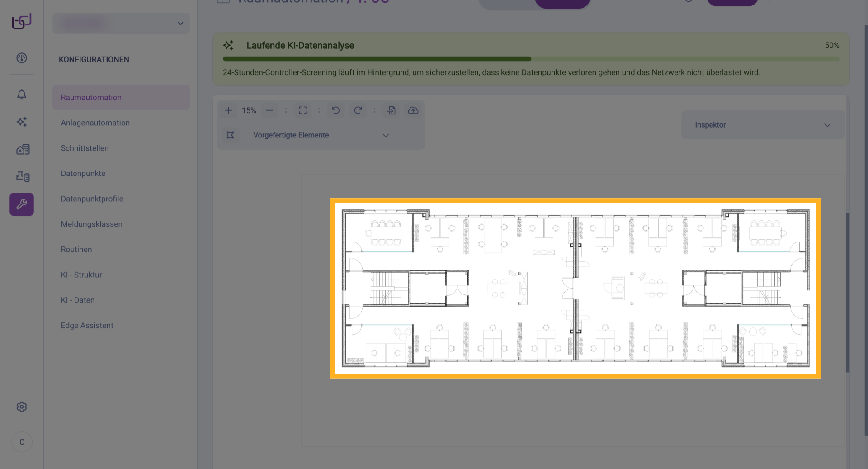Image resolution: width=868 pixels, height=469 pixels.
Task: Open the Datenpunkte menu item
Action: 83,174
